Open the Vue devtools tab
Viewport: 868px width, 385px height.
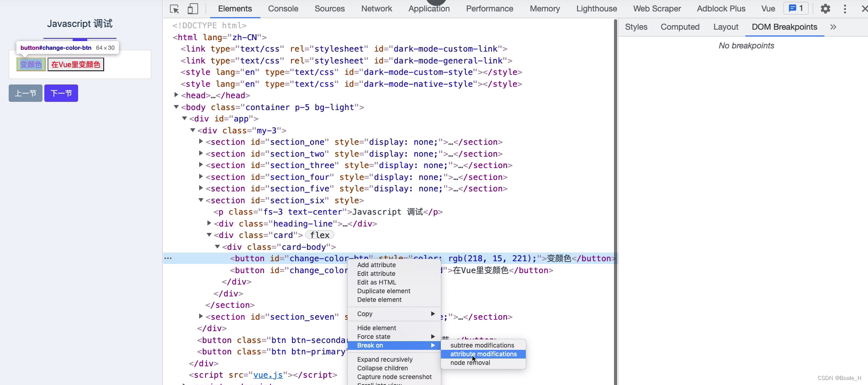(768, 9)
